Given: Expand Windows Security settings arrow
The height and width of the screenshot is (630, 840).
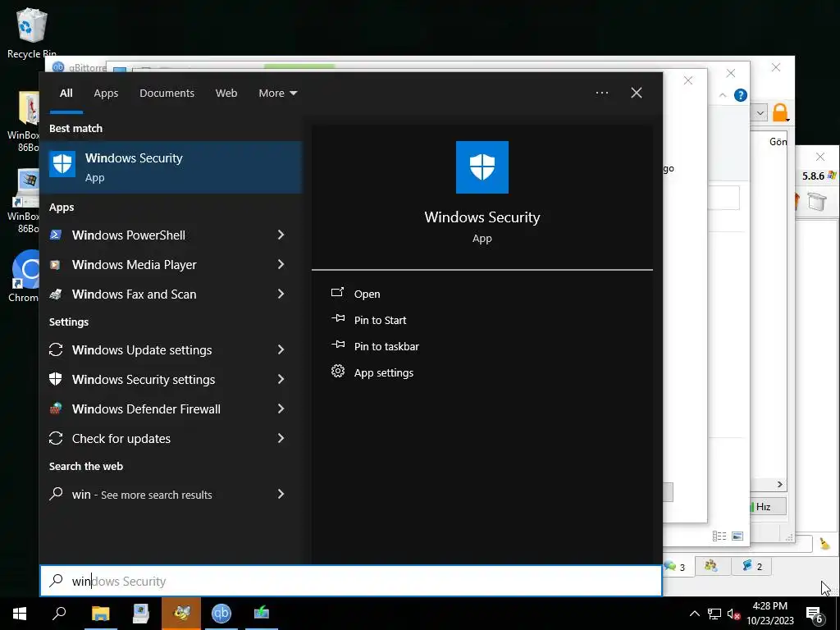Looking at the screenshot, I should coord(281,379).
